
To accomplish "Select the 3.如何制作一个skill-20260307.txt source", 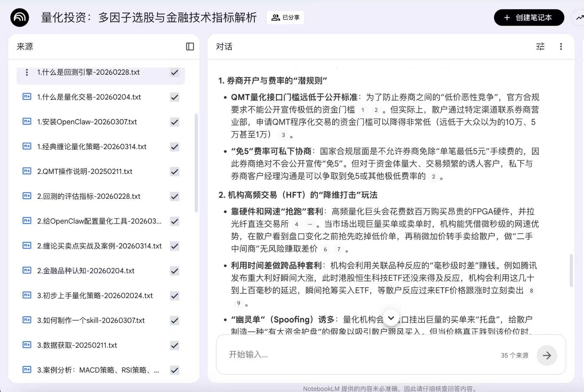I will pos(91,320).
